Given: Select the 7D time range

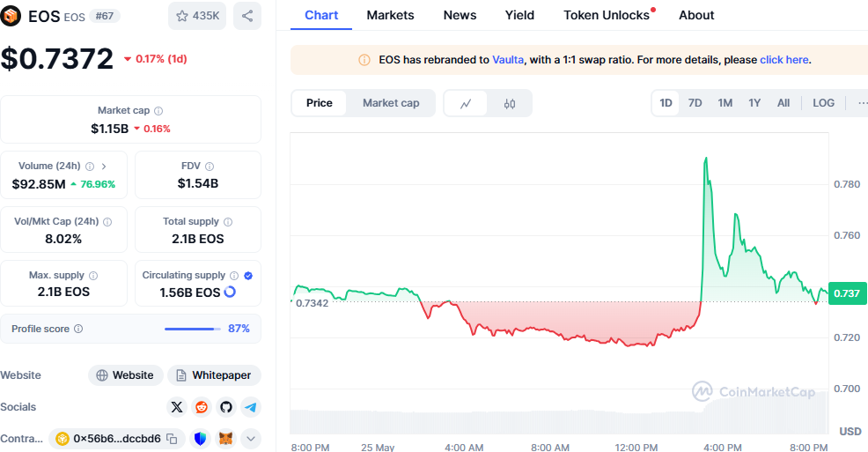Looking at the screenshot, I should tap(695, 103).
